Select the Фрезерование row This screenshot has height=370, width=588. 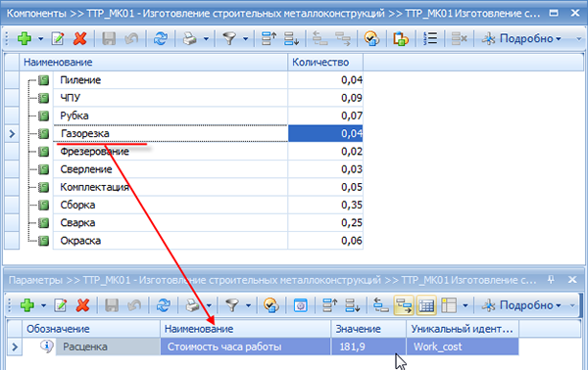click(171, 152)
